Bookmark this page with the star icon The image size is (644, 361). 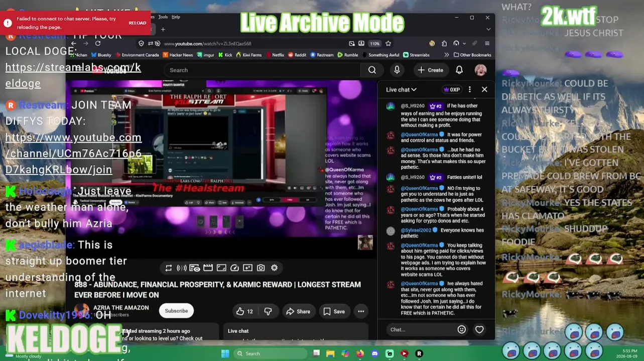(x=388, y=44)
